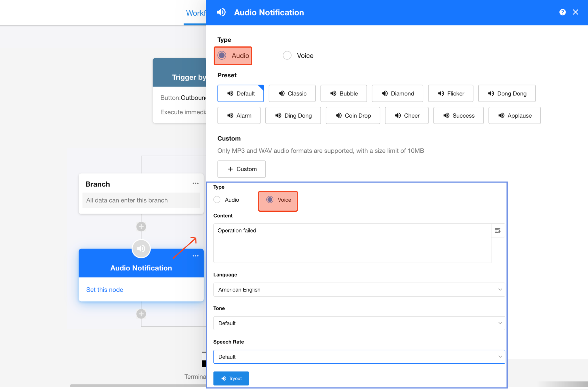
Task: Open the Audio Notification node options menu
Action: (x=196, y=256)
